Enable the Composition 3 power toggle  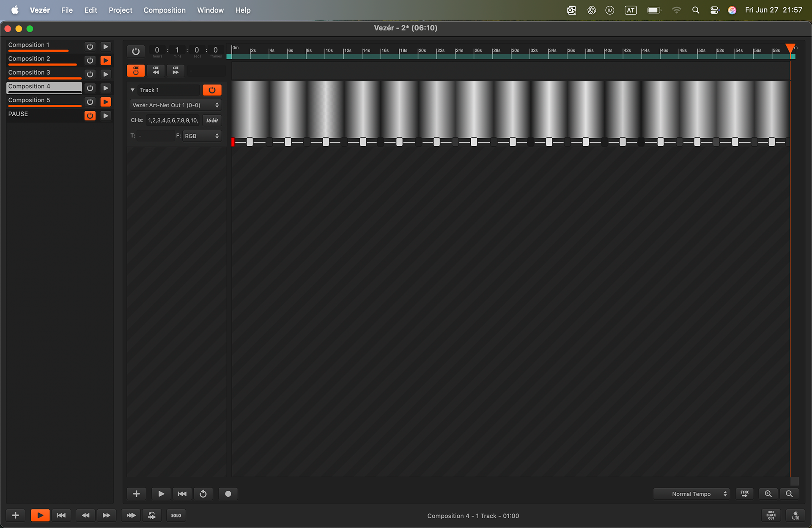(90, 74)
